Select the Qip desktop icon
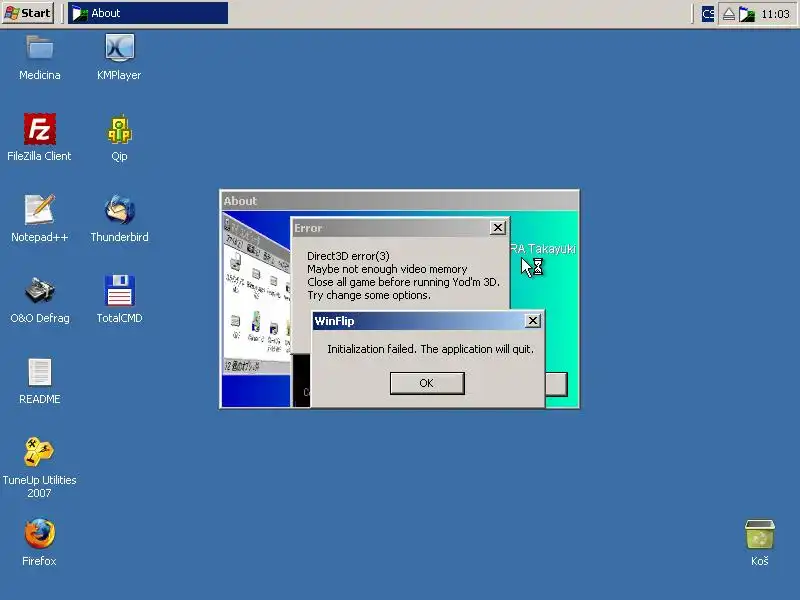800x600 pixels. (119, 129)
